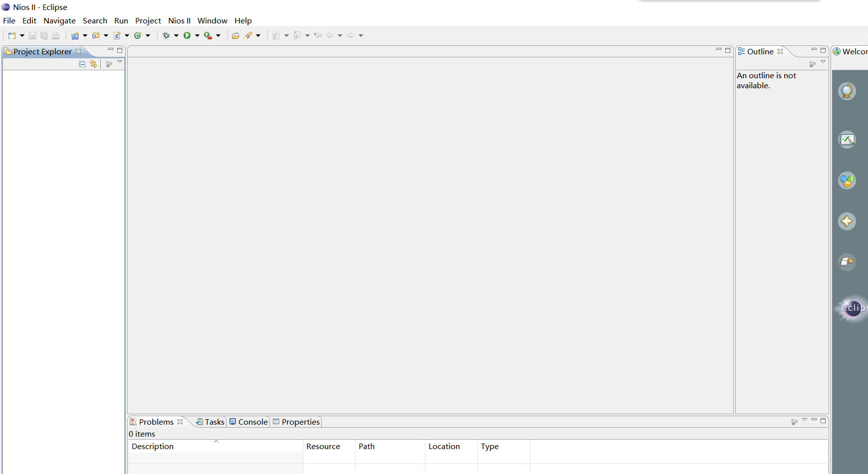The height and width of the screenshot is (474, 868).
Task: Close the Project Explorer tab
Action: pos(78,51)
